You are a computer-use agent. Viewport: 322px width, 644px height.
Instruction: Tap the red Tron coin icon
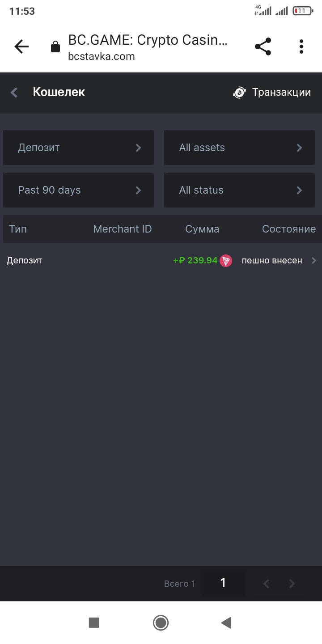(226, 261)
